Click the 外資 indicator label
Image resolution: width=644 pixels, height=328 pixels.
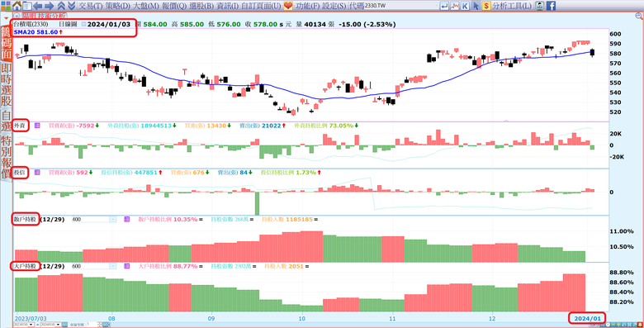coord(19,126)
